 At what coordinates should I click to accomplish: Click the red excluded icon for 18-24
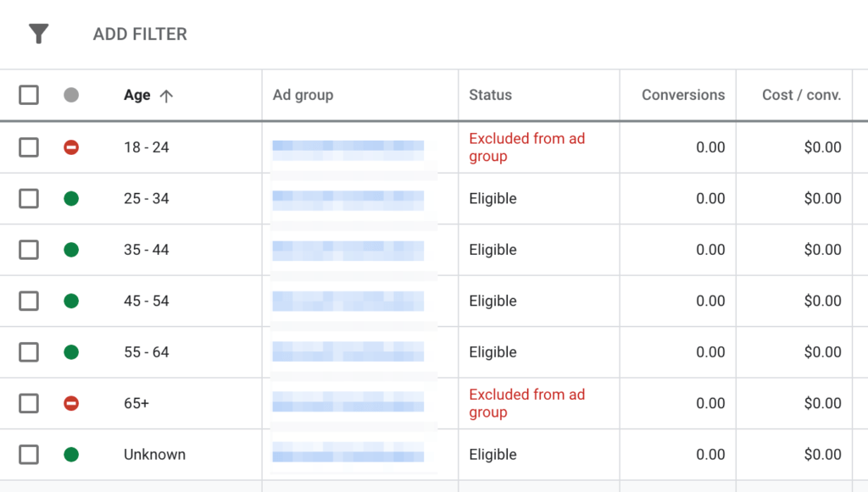(71, 146)
